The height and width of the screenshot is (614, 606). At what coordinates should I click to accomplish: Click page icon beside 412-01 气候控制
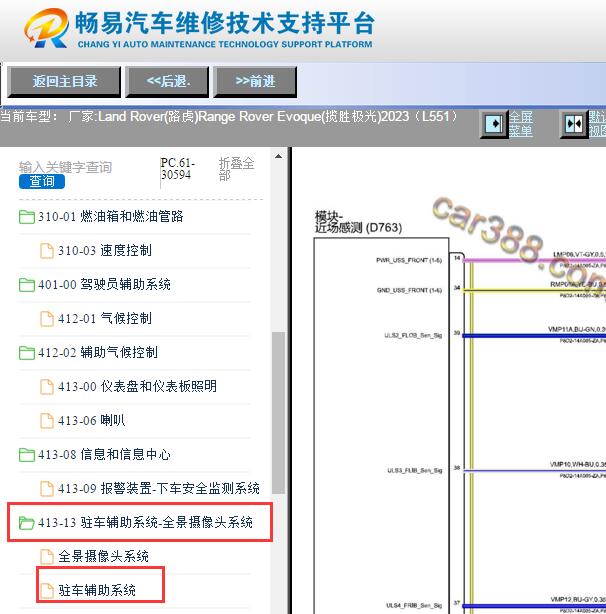47,319
